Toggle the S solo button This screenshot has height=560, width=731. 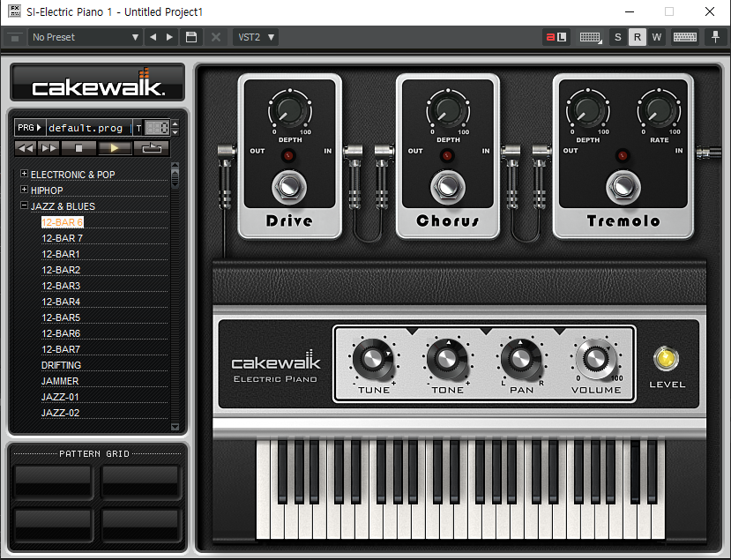pos(618,37)
